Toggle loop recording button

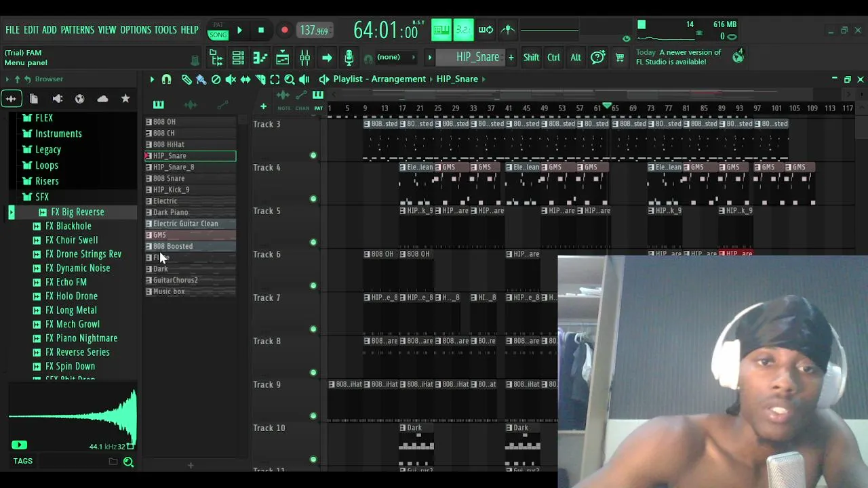coord(486,30)
